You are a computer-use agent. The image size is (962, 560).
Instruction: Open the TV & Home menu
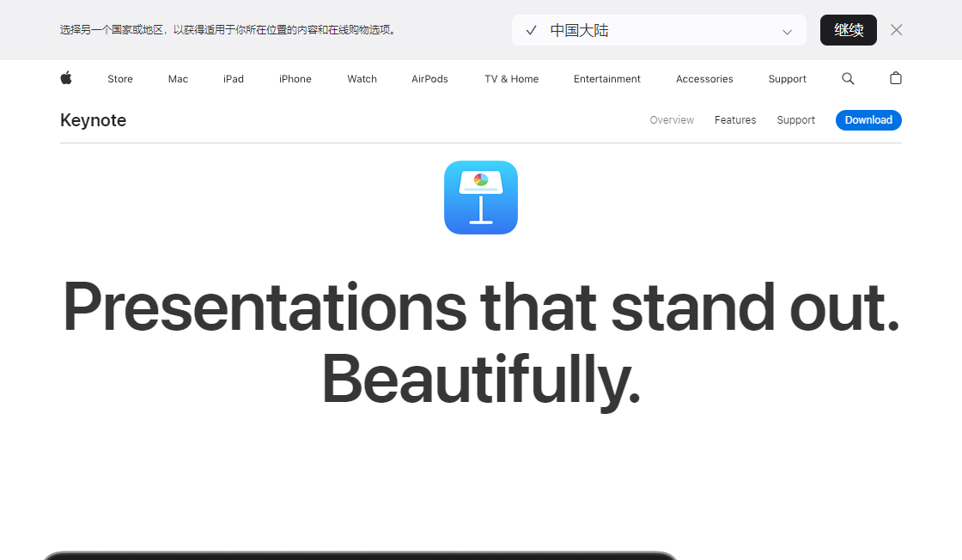coord(510,78)
